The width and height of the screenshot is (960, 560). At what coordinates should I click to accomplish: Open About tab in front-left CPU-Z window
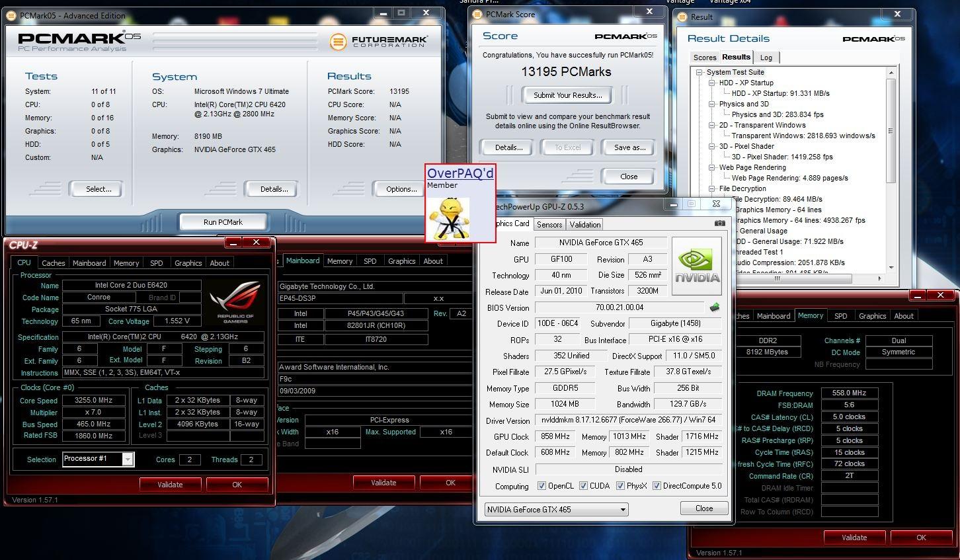tap(220, 263)
